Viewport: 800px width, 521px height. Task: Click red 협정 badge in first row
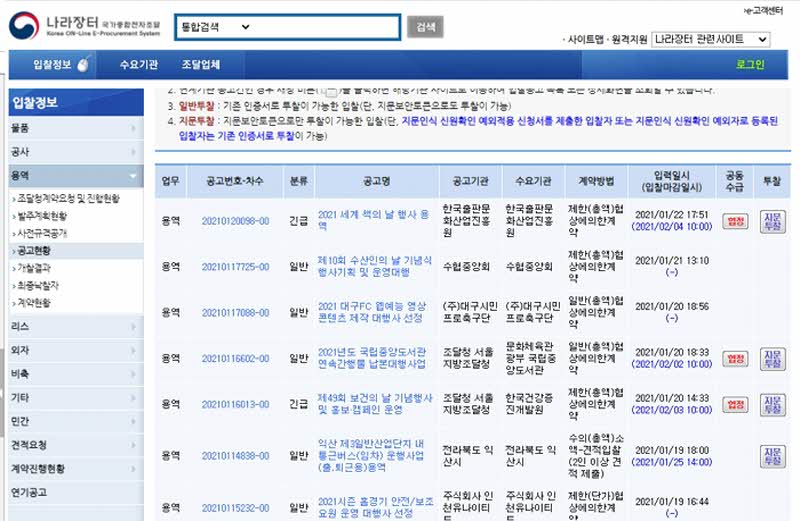click(735, 221)
